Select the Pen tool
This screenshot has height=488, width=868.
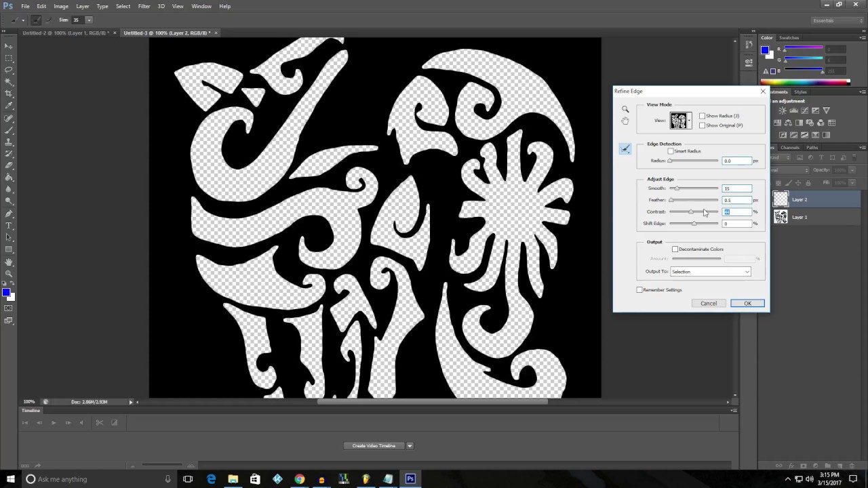(9, 213)
